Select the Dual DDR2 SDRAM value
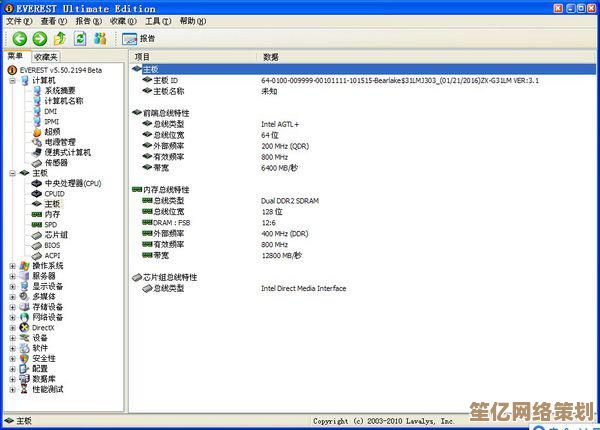The height and width of the screenshot is (430, 600). tap(290, 201)
